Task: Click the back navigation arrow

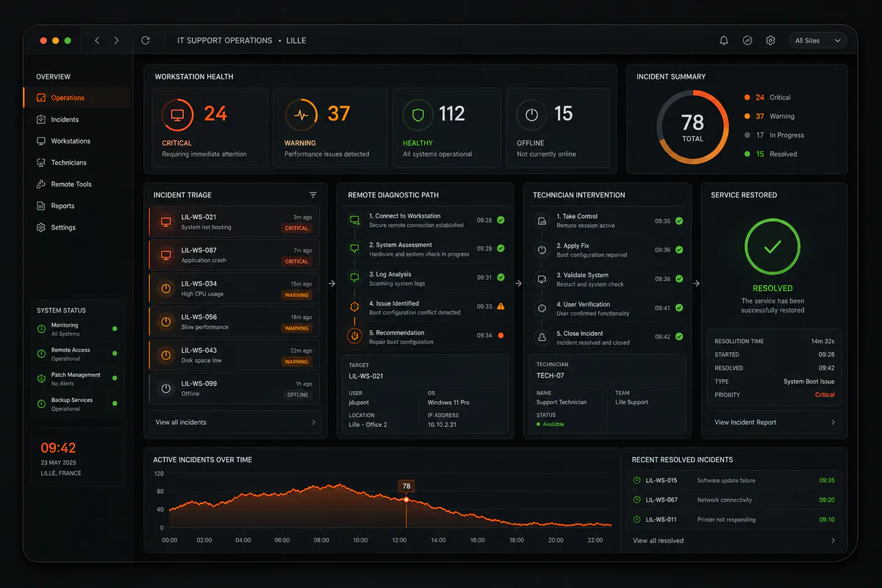Action: click(97, 40)
